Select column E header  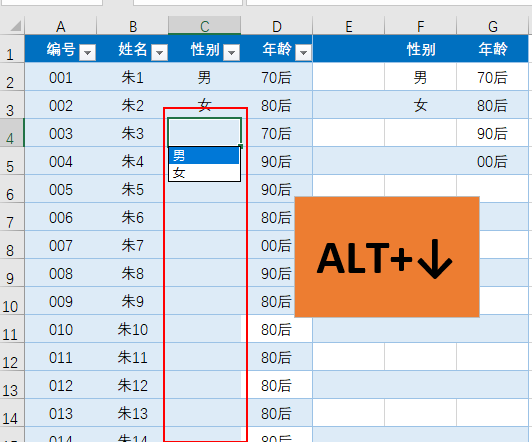tap(348, 26)
